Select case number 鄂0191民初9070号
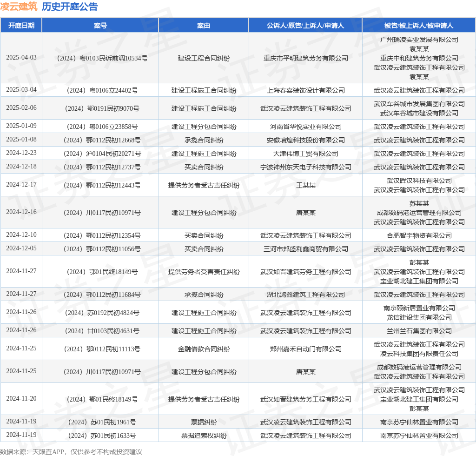Screen dimensions: 476x456 coord(102,108)
